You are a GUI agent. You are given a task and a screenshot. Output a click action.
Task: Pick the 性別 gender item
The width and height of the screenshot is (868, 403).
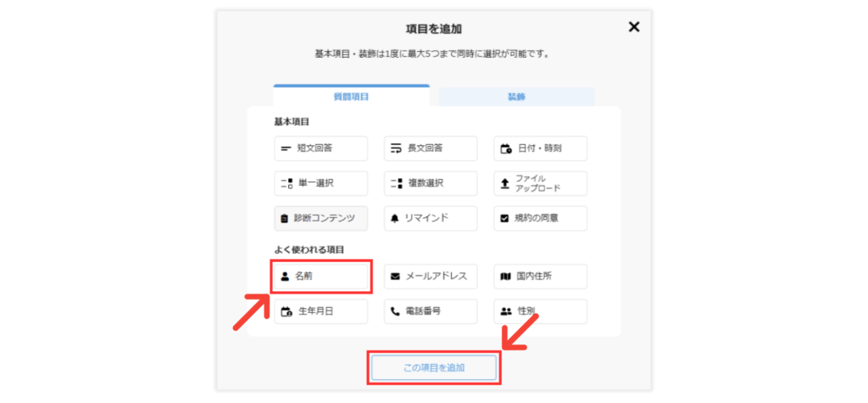541,311
